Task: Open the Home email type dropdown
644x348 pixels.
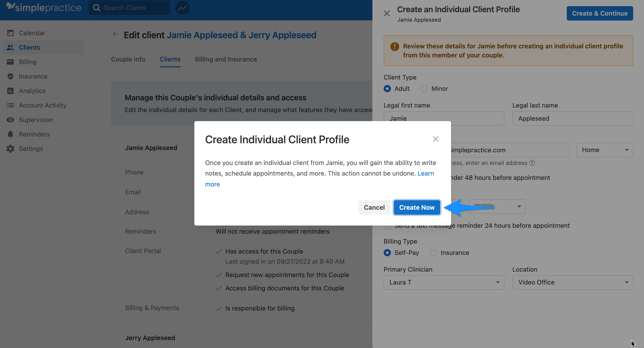Action: click(x=604, y=150)
